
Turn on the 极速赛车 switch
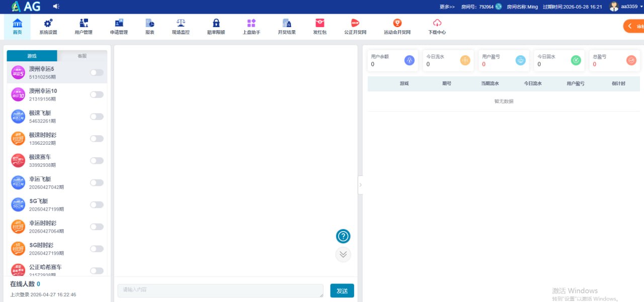[97, 161]
